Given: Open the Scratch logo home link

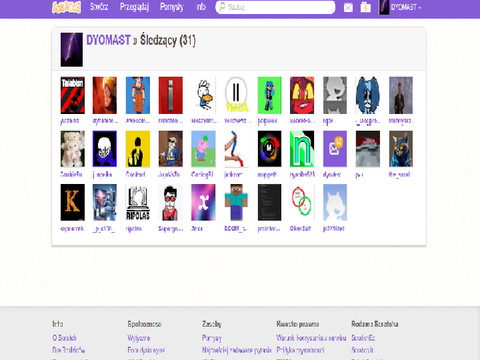Looking at the screenshot, I should 67,7.
